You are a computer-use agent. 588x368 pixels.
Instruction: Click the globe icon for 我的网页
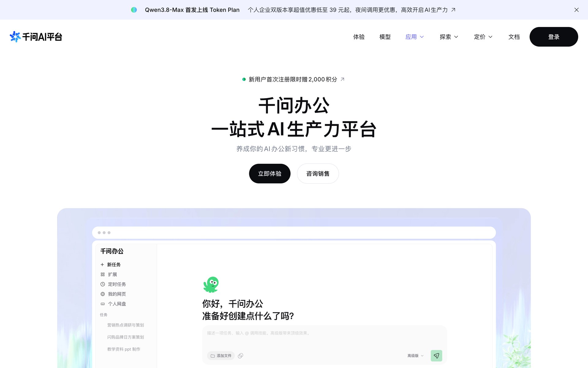103,294
